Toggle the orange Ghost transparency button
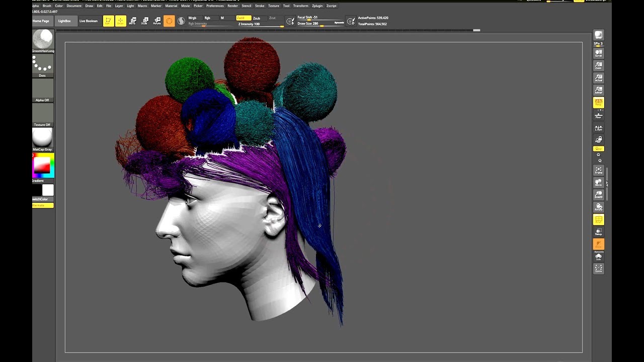The image size is (644, 362). point(598,244)
